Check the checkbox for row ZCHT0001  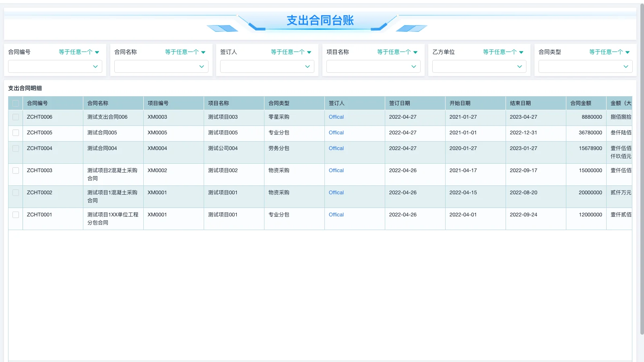(15, 214)
